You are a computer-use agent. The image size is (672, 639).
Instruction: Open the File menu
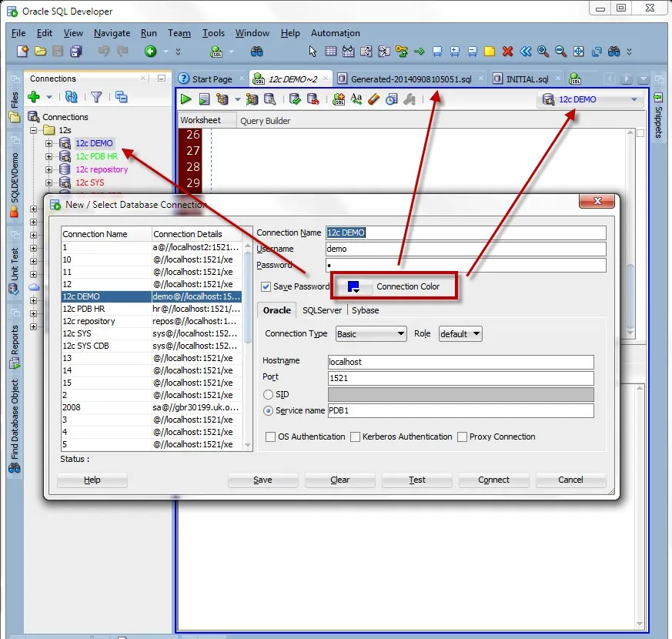click(x=18, y=33)
